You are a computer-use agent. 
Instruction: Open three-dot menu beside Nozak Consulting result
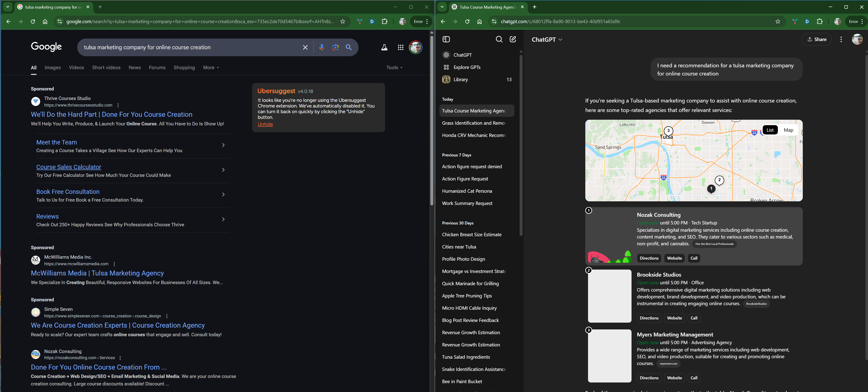coord(120,358)
